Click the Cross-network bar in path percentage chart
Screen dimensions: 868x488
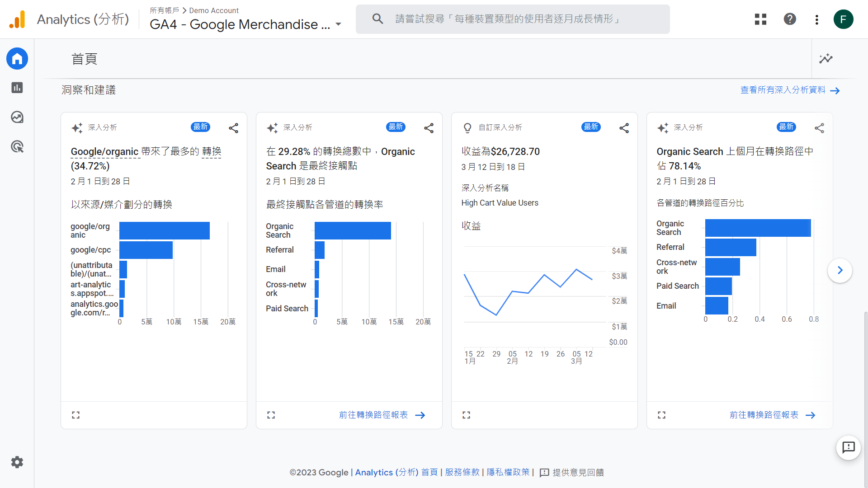(722, 267)
